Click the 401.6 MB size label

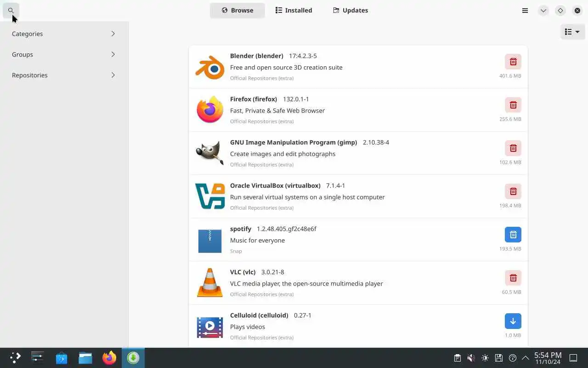510,76
